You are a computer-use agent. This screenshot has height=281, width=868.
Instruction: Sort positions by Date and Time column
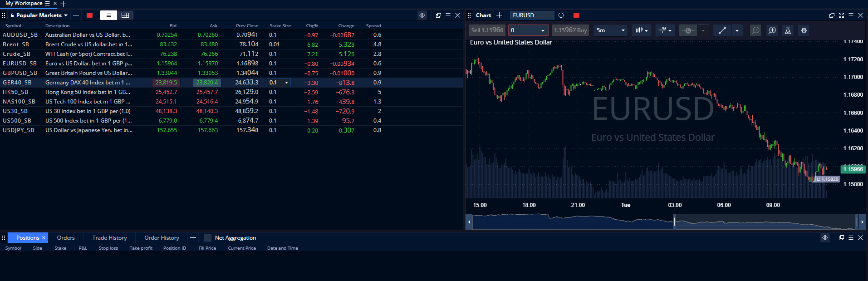point(283,248)
